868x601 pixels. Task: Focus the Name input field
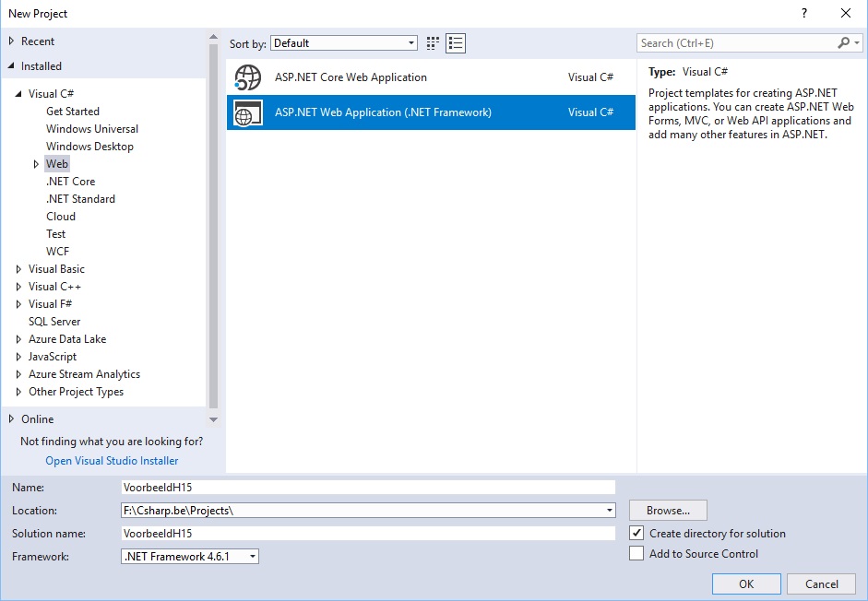pyautogui.click(x=368, y=487)
